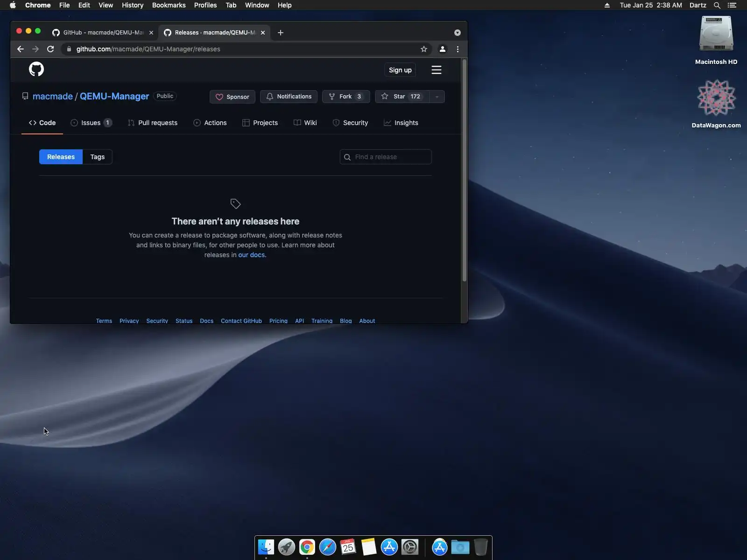Click the Google Chrome Dock icon
The width and height of the screenshot is (747, 560).
[x=307, y=547]
